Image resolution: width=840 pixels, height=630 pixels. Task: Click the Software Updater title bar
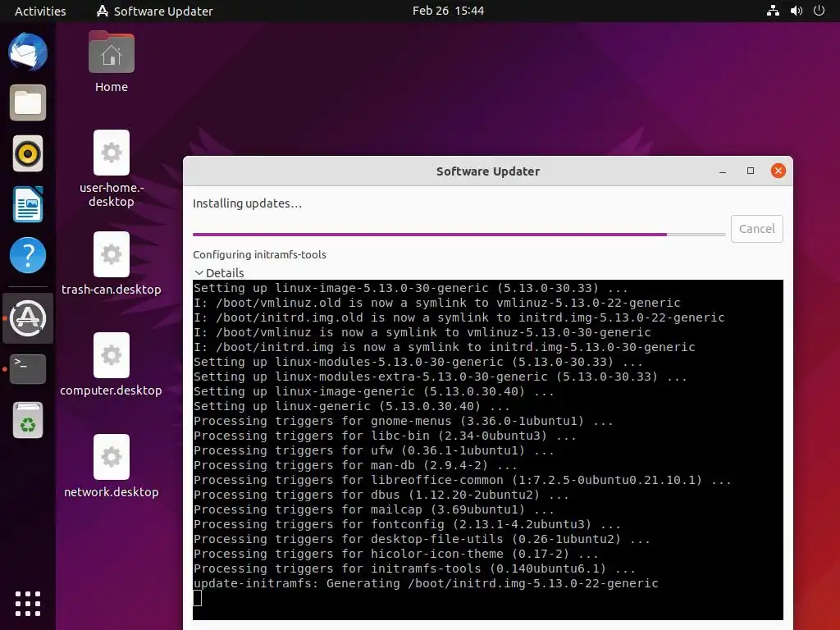pos(487,171)
